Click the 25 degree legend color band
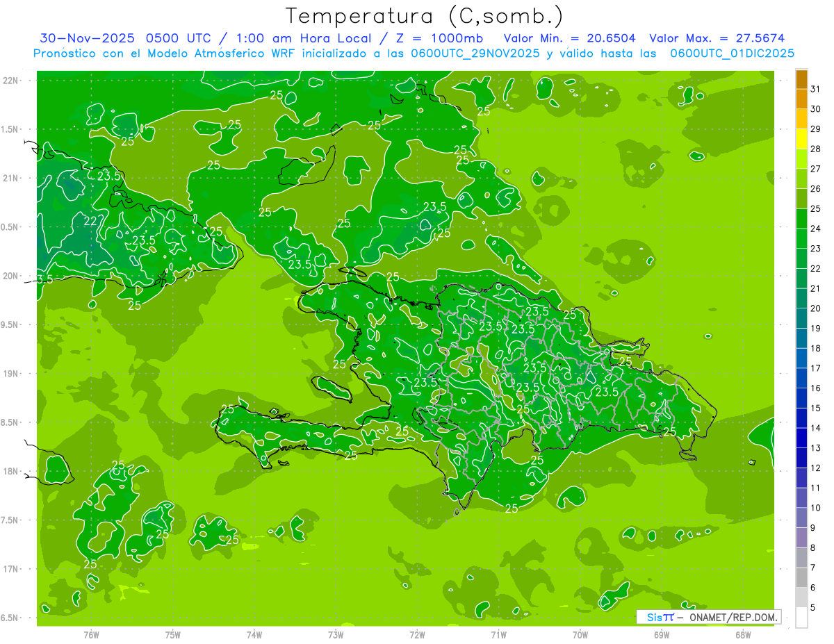Image resolution: width=834 pixels, height=644 pixels. [801, 199]
